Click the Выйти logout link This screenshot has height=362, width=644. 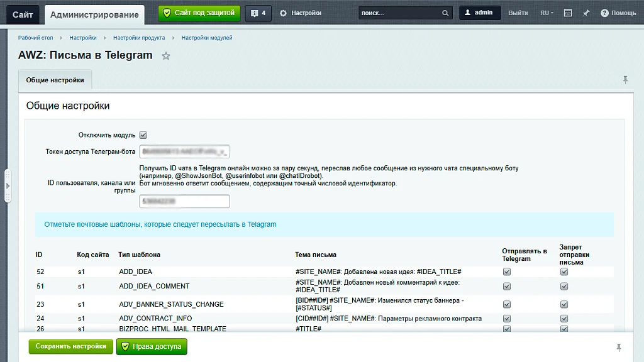pyautogui.click(x=518, y=13)
